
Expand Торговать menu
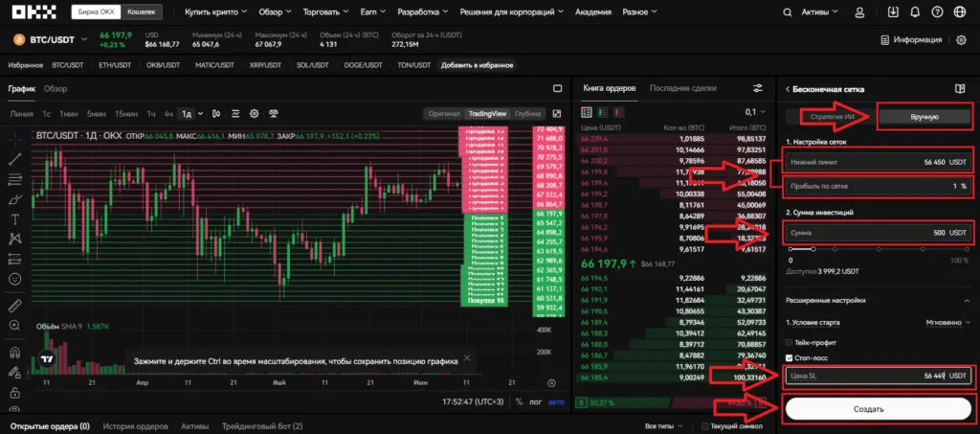point(325,11)
